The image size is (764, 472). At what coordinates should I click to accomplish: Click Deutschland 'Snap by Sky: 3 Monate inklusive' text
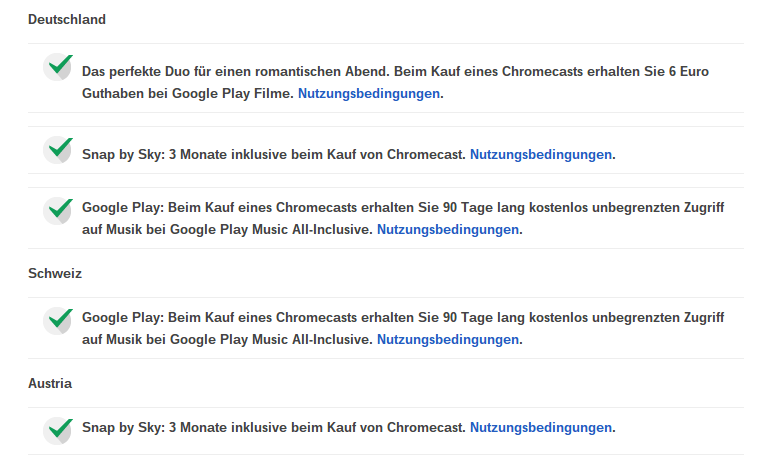(x=184, y=154)
